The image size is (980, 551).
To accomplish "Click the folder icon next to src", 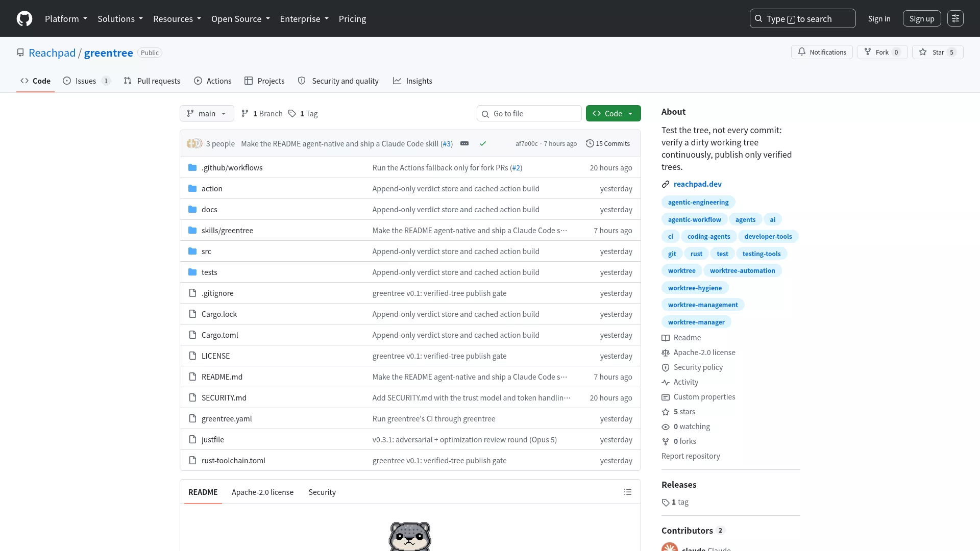I will [192, 251].
